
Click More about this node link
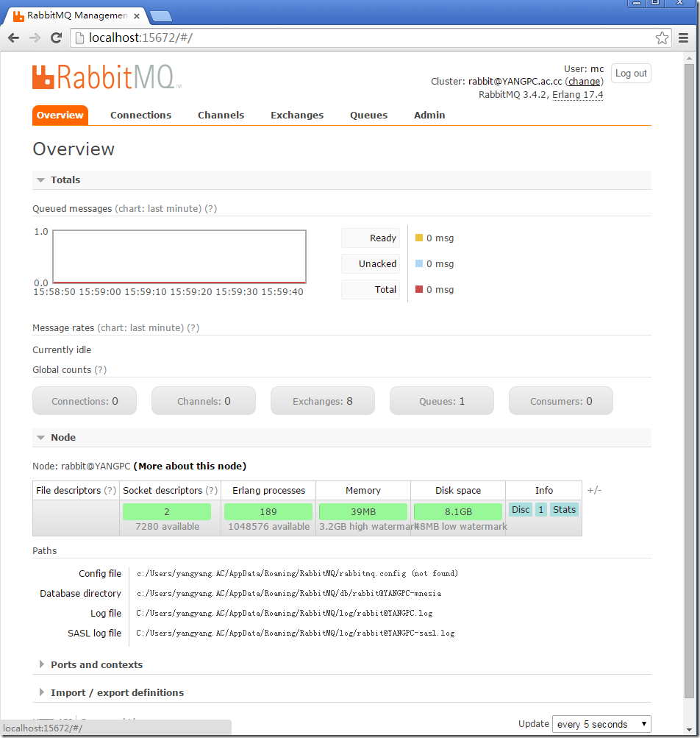(190, 466)
